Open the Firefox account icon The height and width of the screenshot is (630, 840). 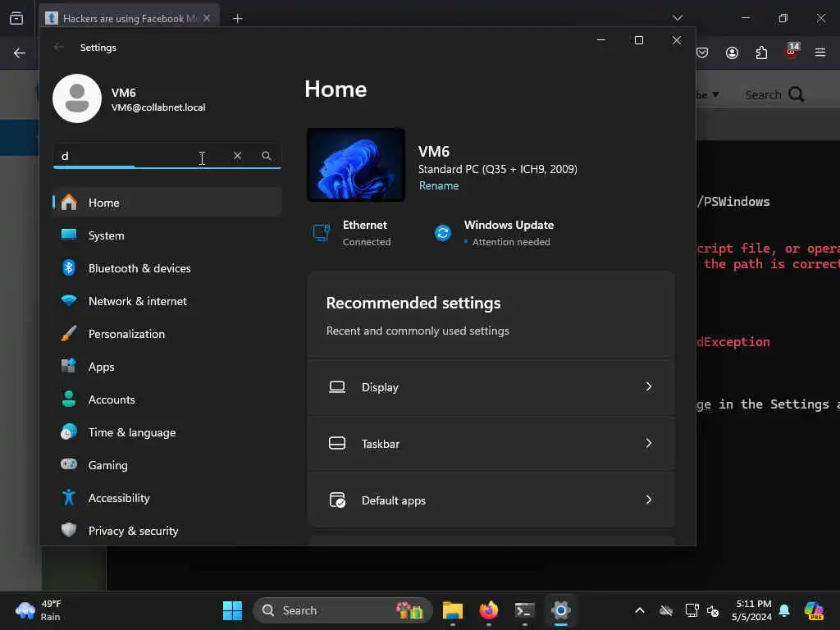(732, 52)
